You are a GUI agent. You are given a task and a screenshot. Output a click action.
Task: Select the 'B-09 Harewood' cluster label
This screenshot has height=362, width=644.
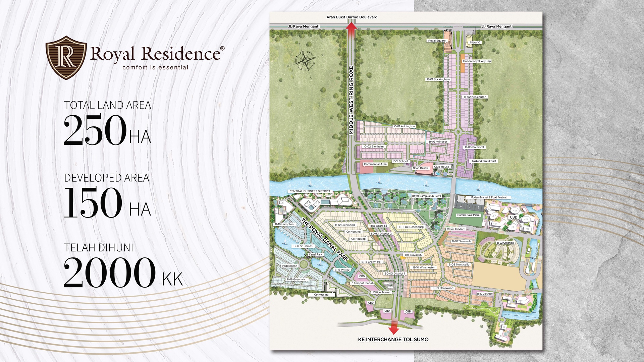point(443,288)
